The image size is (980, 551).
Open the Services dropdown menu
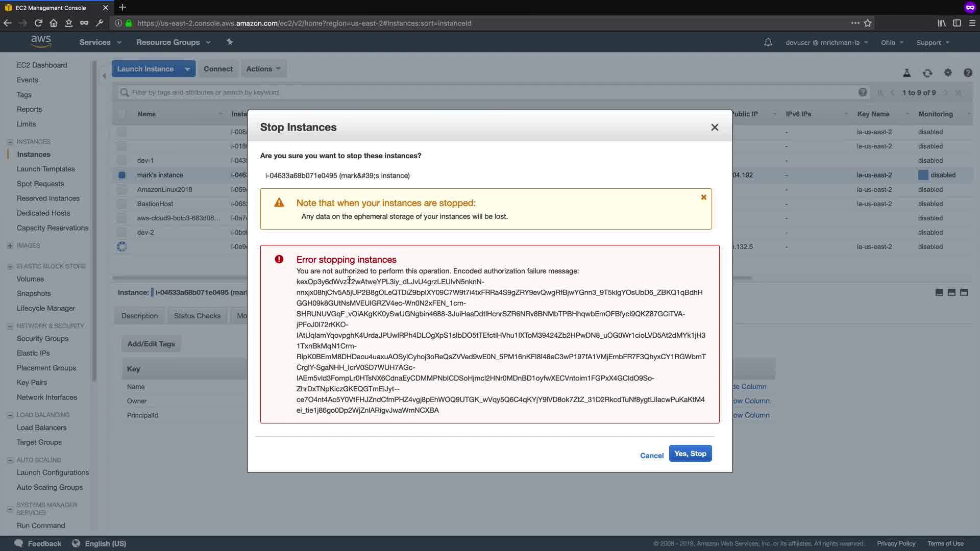(x=100, y=42)
